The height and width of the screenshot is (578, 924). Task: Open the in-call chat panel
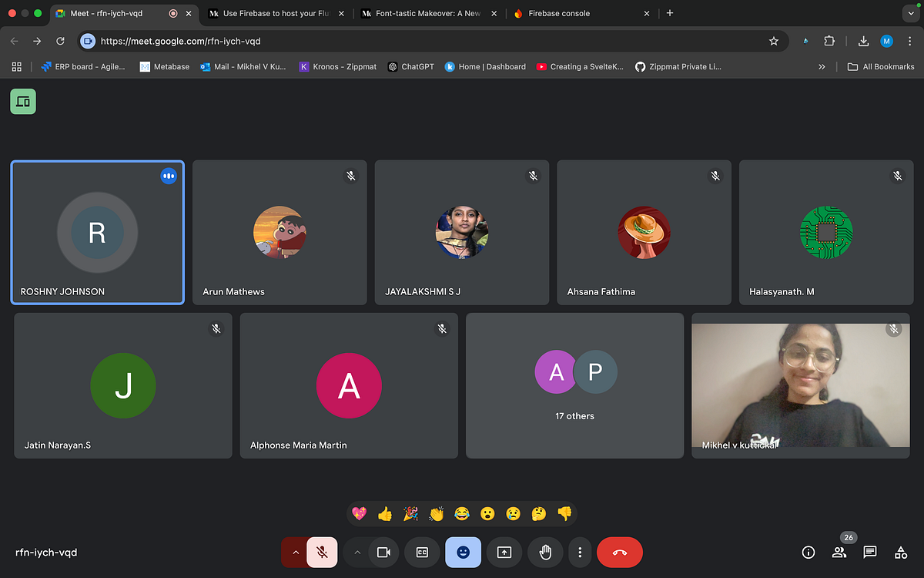(869, 553)
